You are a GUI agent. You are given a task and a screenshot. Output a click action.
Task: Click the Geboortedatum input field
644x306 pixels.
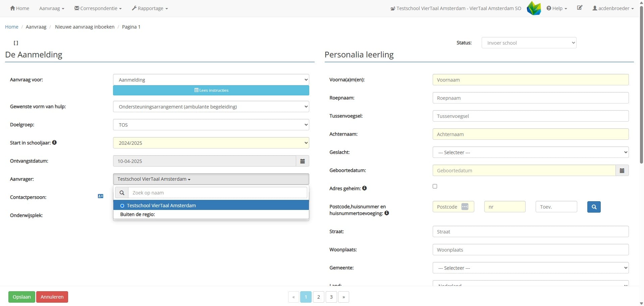(x=524, y=170)
